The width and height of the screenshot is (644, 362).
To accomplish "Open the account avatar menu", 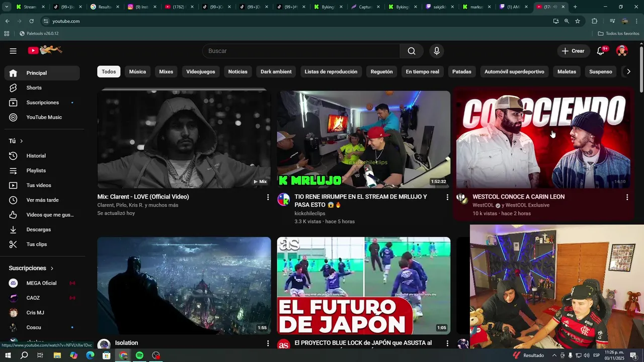I will tap(622, 51).
